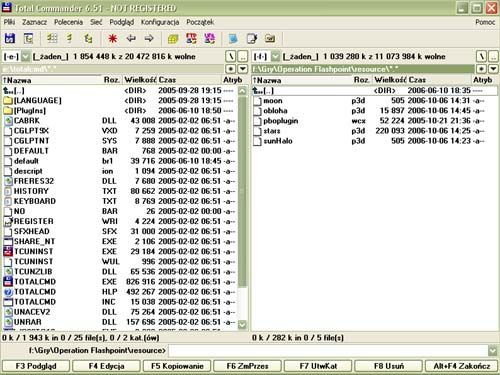
Task: Select the TOTALCMD HLP help file icon
Action: coord(8,292)
